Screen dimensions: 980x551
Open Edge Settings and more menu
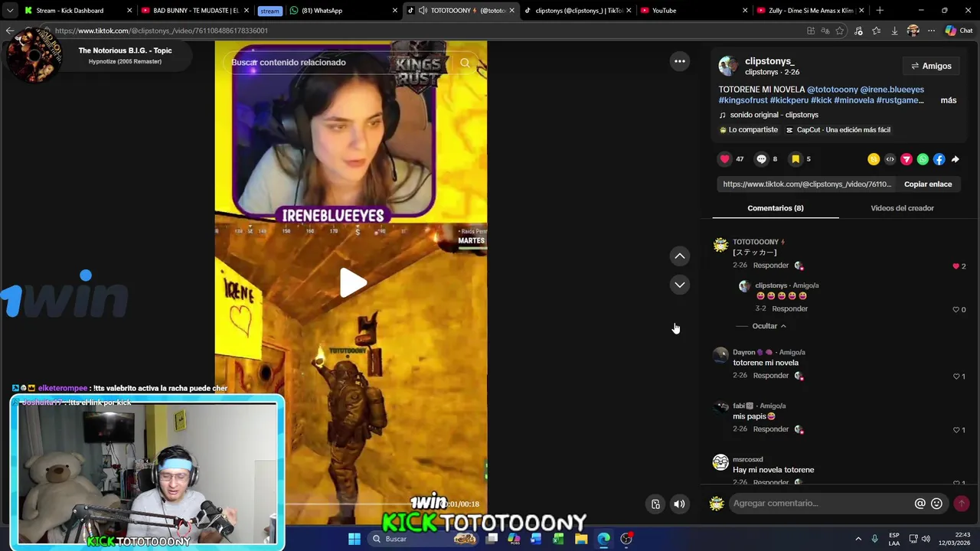coord(931,31)
